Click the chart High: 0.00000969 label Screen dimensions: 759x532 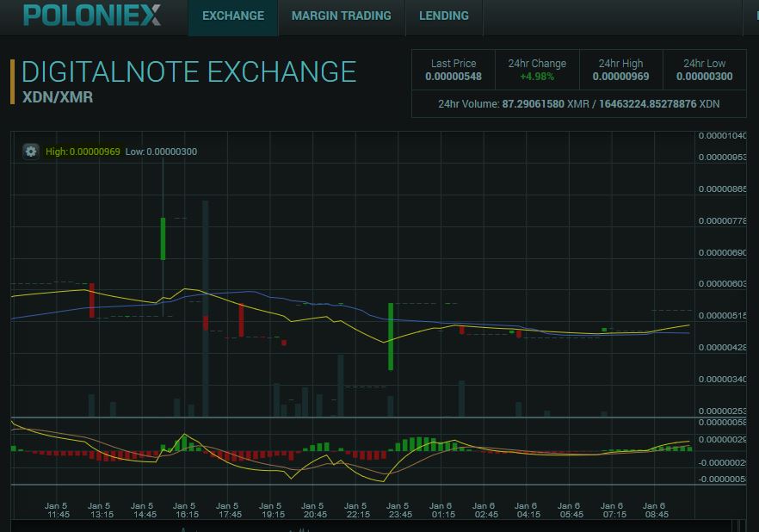pyautogui.click(x=83, y=152)
